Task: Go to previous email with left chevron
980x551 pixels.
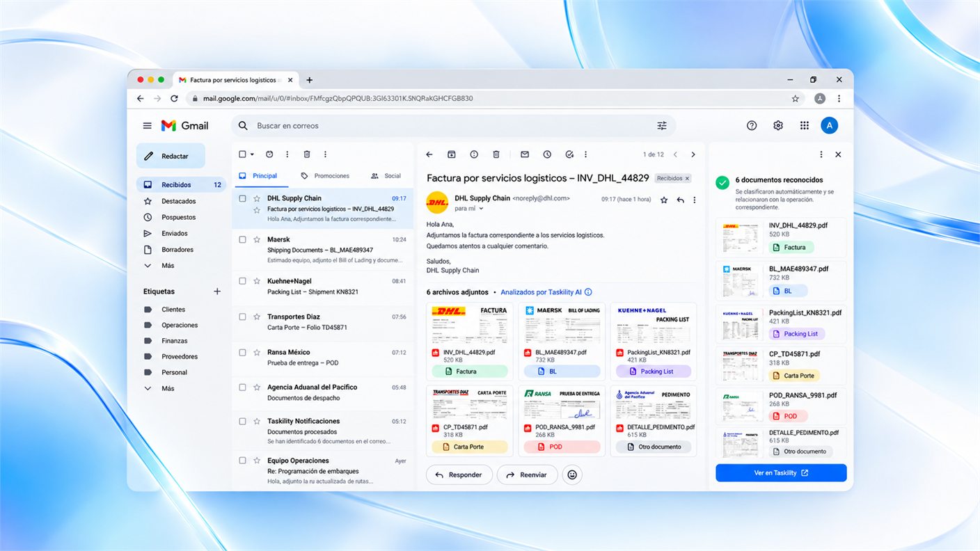Action: (675, 154)
